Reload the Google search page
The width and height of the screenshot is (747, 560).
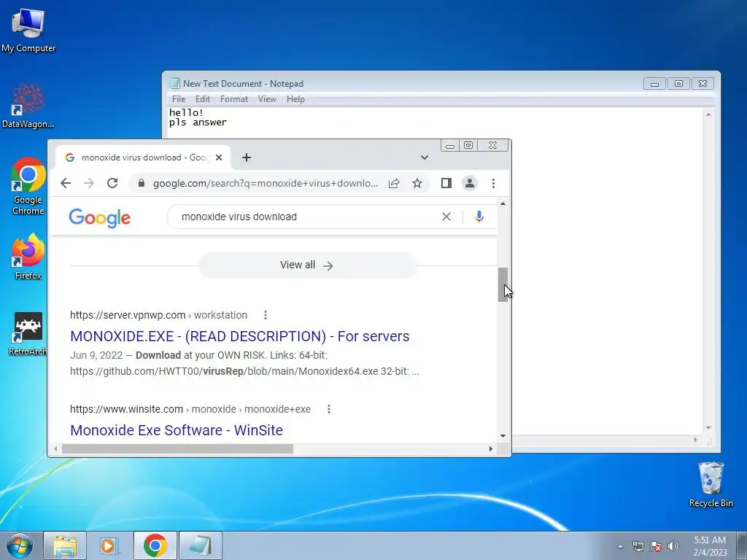tap(112, 183)
